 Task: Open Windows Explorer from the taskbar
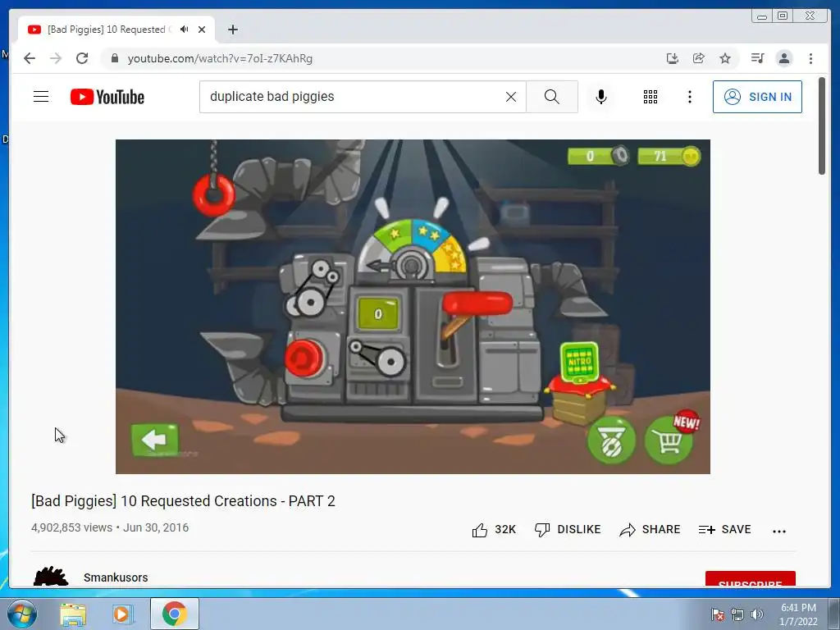(x=73, y=614)
